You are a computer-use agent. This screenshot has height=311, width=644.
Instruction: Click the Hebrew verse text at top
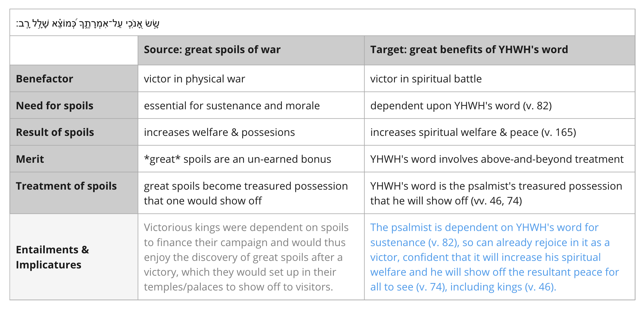pos(88,23)
